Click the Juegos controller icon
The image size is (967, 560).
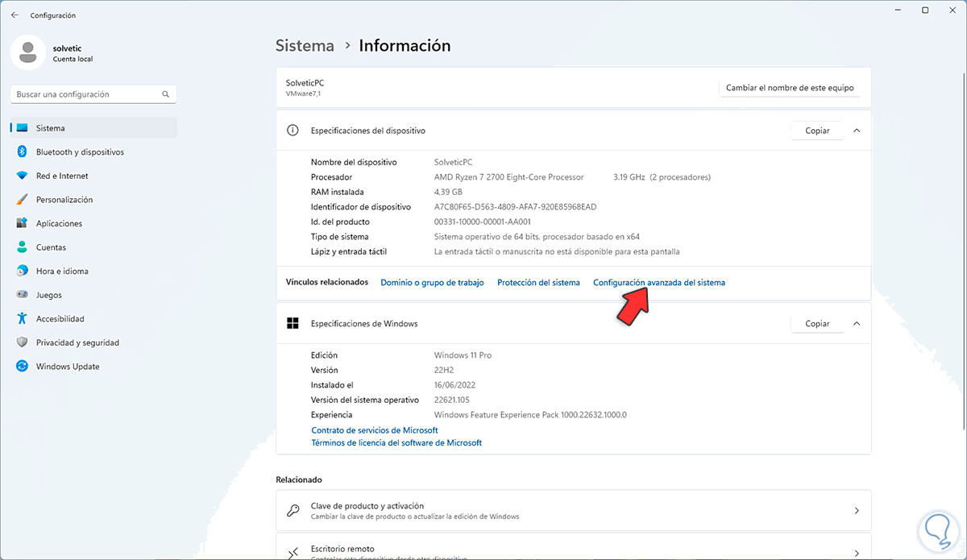pyautogui.click(x=22, y=295)
